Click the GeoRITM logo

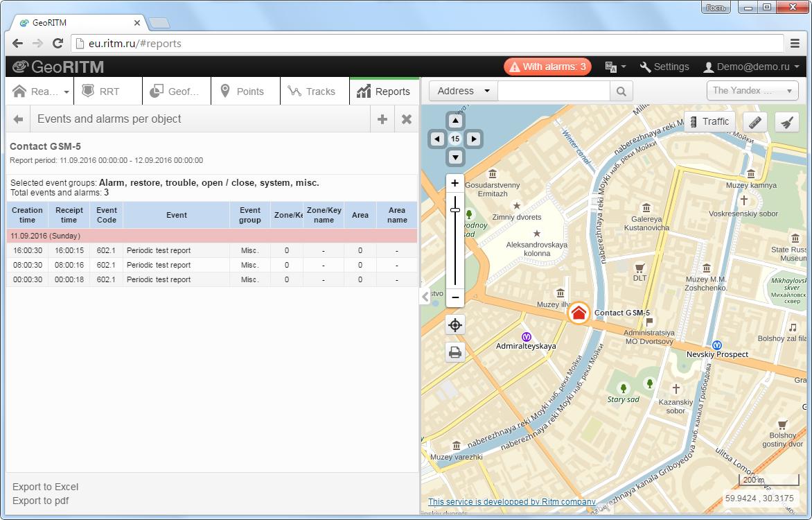(x=58, y=67)
